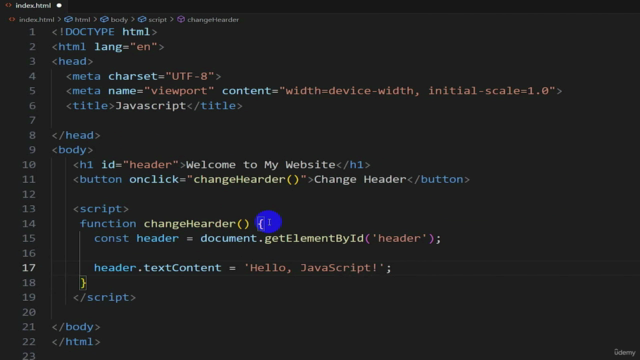
Task: Click the html symbol icon in breadcrumb
Action: coord(69,19)
